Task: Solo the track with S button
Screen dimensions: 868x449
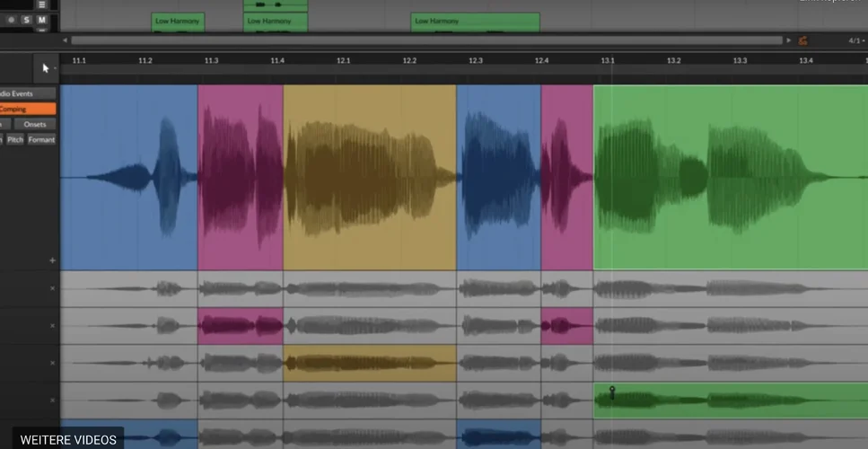Action: (x=27, y=20)
